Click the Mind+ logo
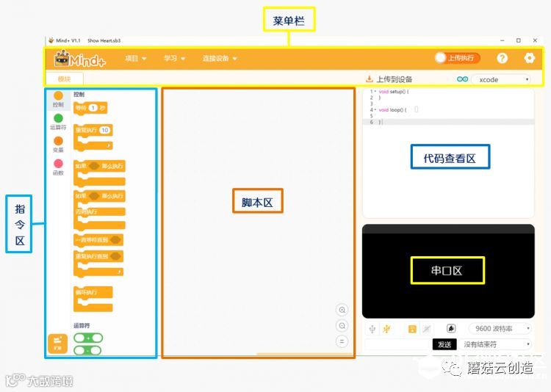The height and width of the screenshot is (392, 551). pyautogui.click(x=80, y=59)
